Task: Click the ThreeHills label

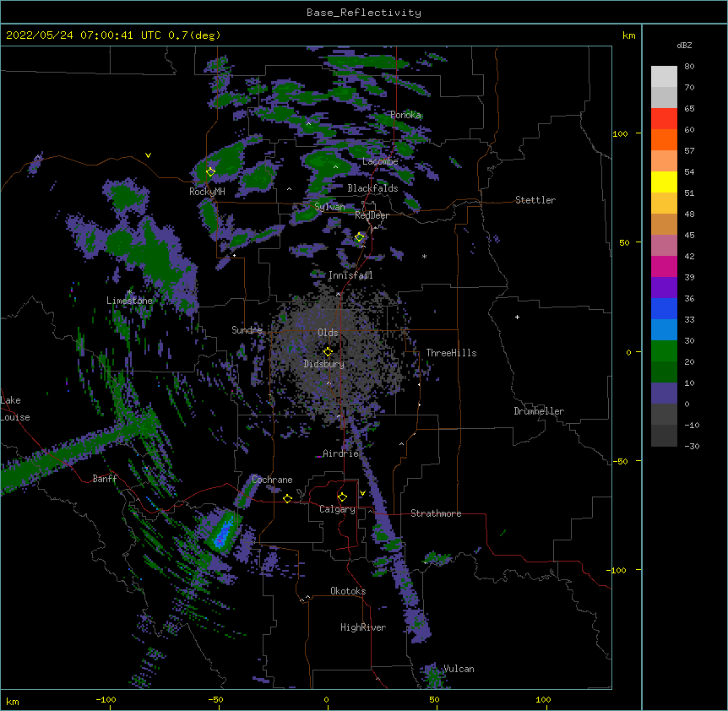Action: point(451,353)
